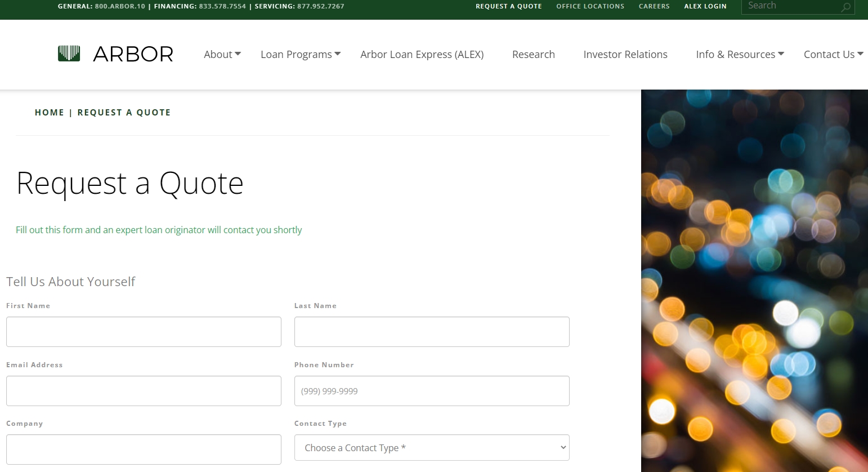Visit the Careers page
The width and height of the screenshot is (868, 472).
(x=654, y=6)
